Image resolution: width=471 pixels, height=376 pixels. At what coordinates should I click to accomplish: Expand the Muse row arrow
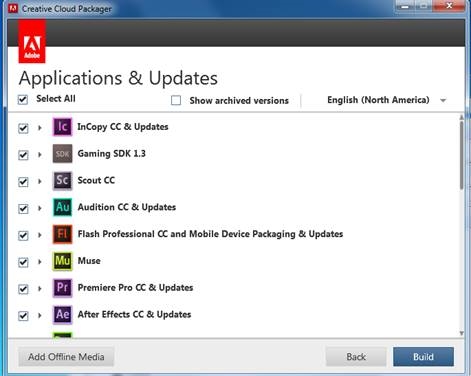click(x=40, y=262)
